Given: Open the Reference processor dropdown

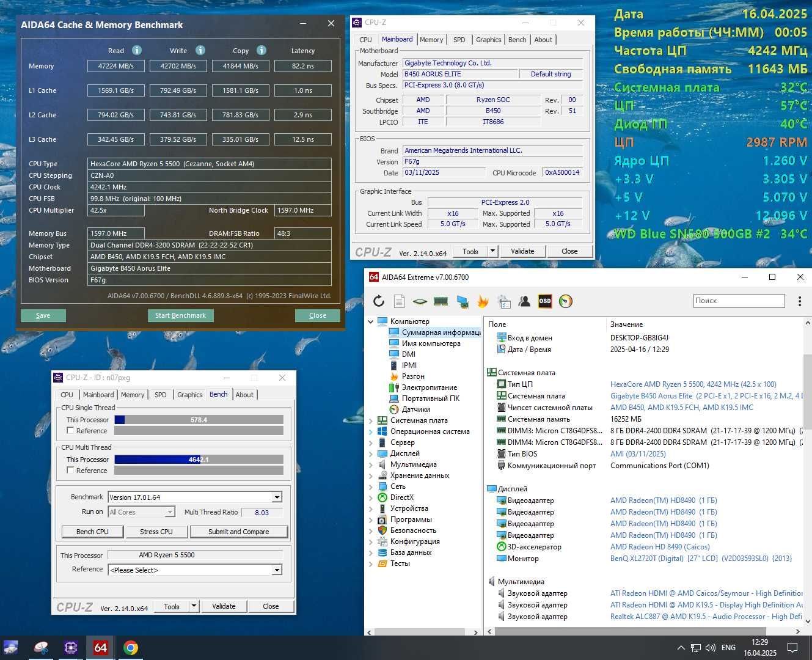Looking at the screenshot, I should click(277, 570).
